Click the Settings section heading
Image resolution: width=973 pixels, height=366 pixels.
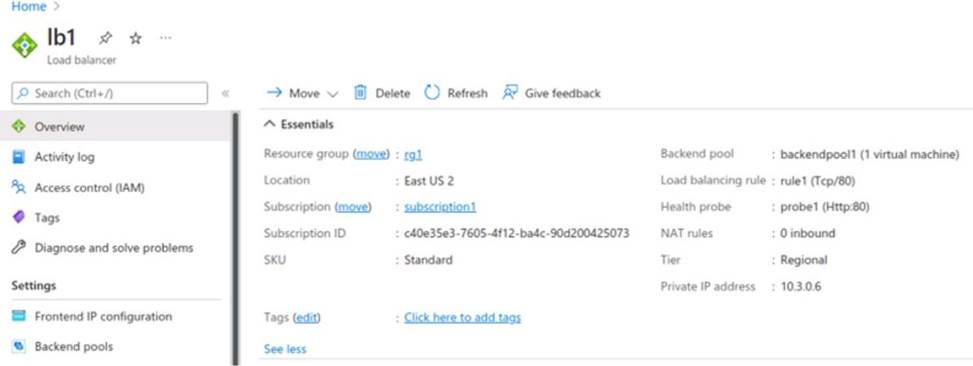(34, 285)
